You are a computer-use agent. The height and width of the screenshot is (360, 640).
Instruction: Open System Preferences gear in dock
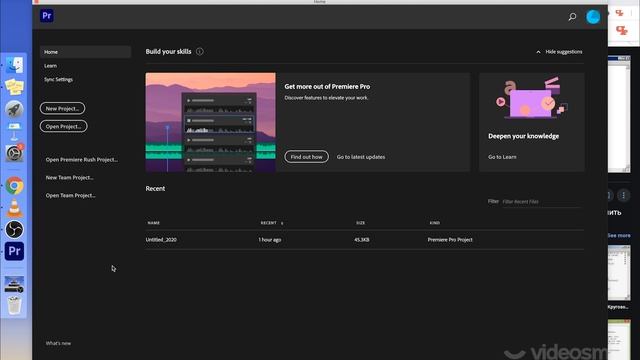click(14, 153)
